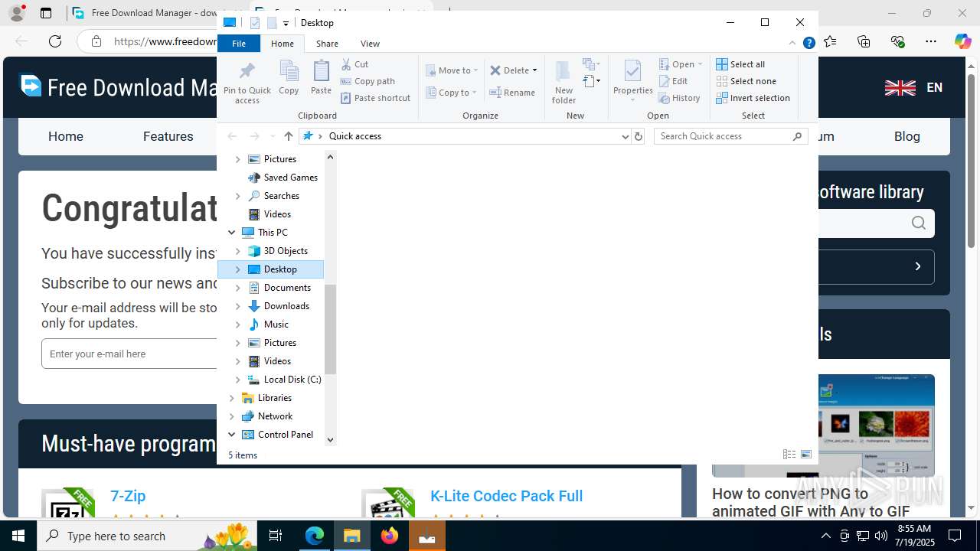Refresh the page in the Edge browser
The width and height of the screenshot is (980, 551).
coord(55,41)
